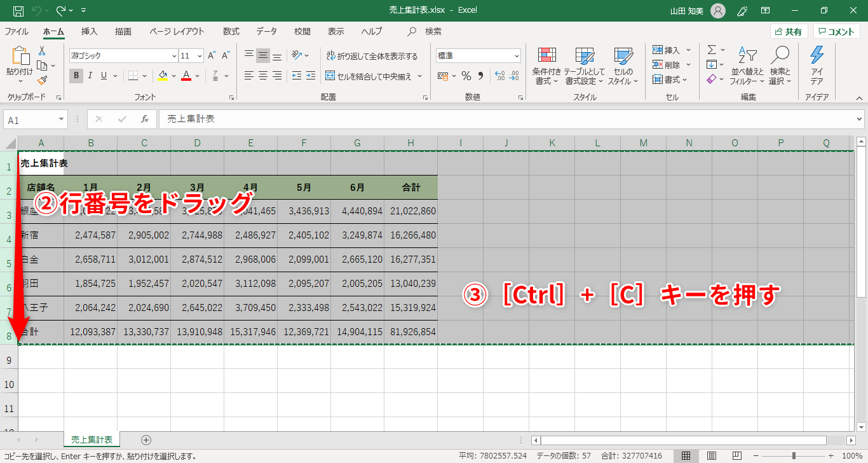Decrease font size with small A icon
Screen dimensions: 868x463
click(x=226, y=56)
